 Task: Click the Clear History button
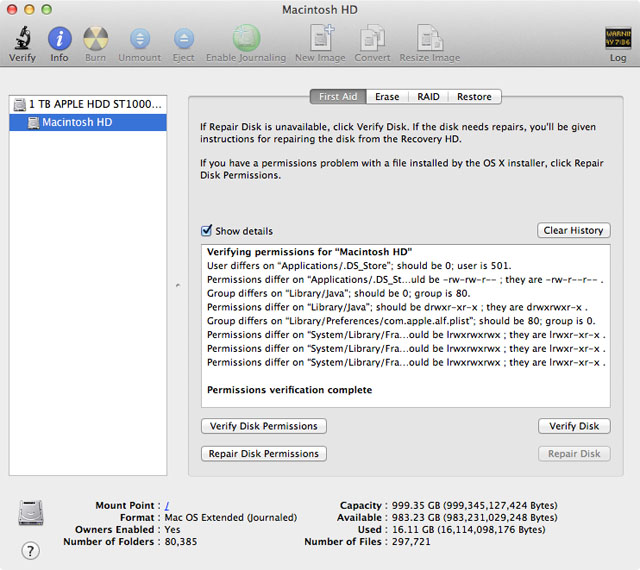coord(573,230)
